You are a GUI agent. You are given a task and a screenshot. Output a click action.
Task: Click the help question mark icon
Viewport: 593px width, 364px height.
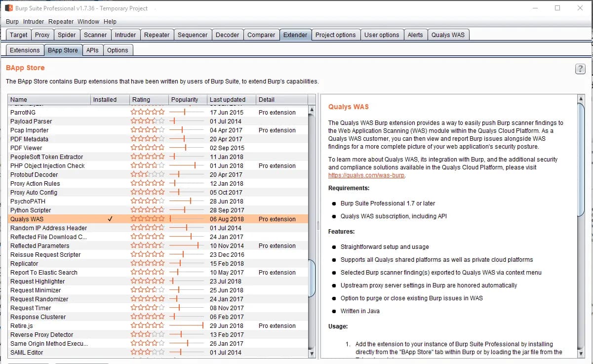pyautogui.click(x=580, y=69)
